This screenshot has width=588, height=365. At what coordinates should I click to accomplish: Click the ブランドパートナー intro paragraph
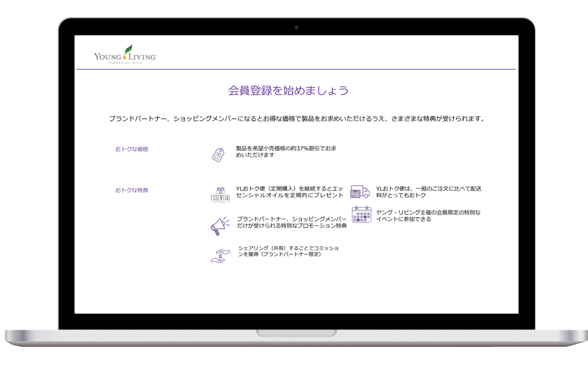click(x=297, y=119)
